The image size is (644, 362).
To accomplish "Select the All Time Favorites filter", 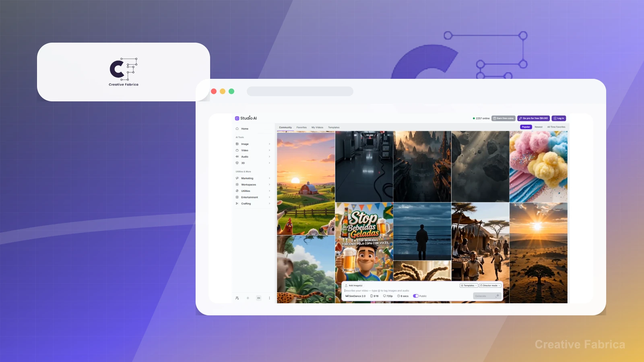I will click(x=556, y=127).
